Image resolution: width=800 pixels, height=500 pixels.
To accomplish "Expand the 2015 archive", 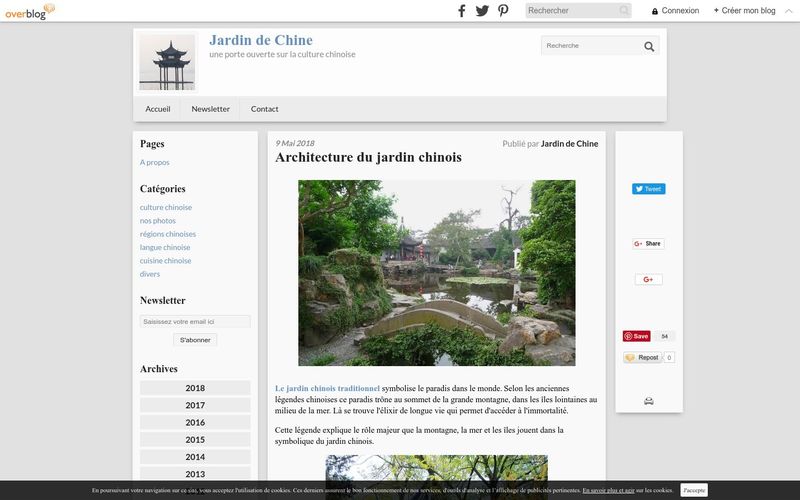I will pyautogui.click(x=195, y=440).
